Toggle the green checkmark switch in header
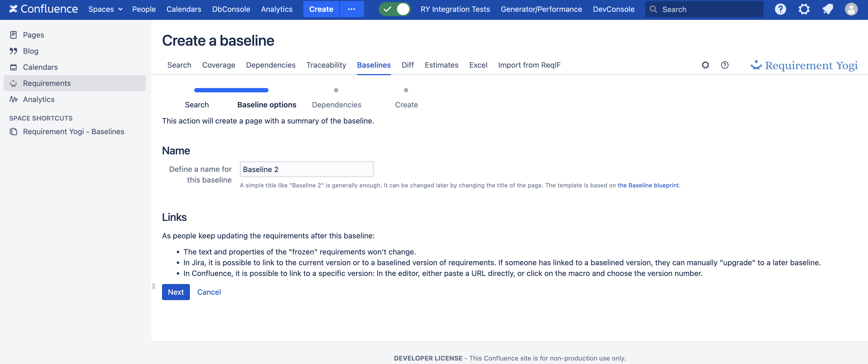 click(395, 9)
